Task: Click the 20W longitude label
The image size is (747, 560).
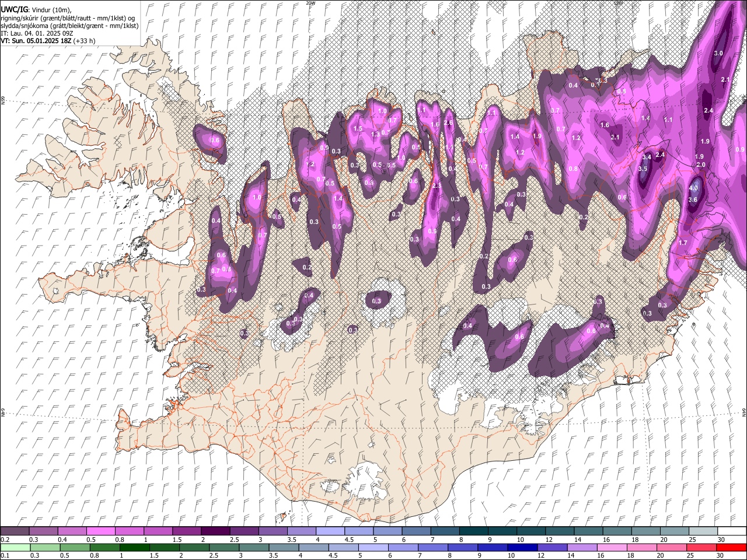Action: [x=310, y=3]
